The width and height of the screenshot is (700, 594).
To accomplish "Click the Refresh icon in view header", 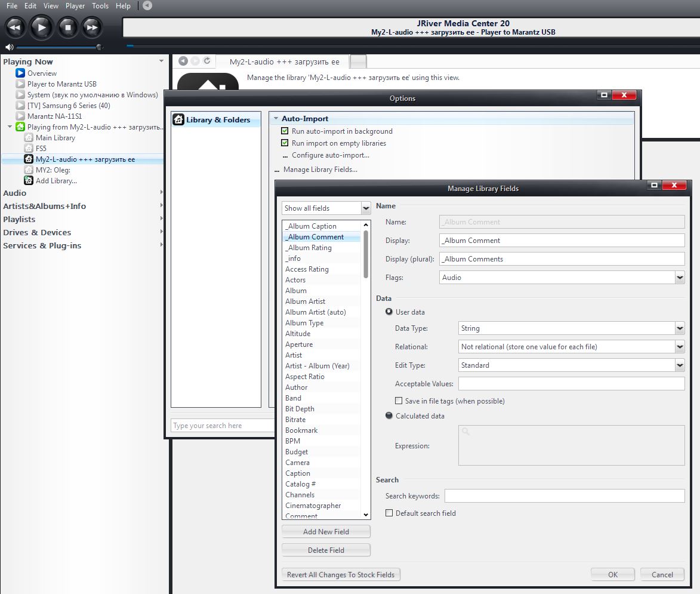I will 206,61.
